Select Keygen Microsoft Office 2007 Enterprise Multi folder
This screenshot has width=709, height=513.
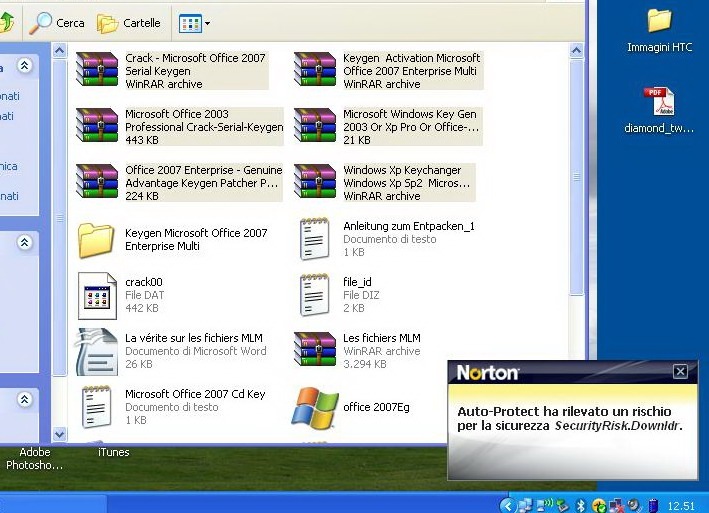pyautogui.click(x=98, y=239)
